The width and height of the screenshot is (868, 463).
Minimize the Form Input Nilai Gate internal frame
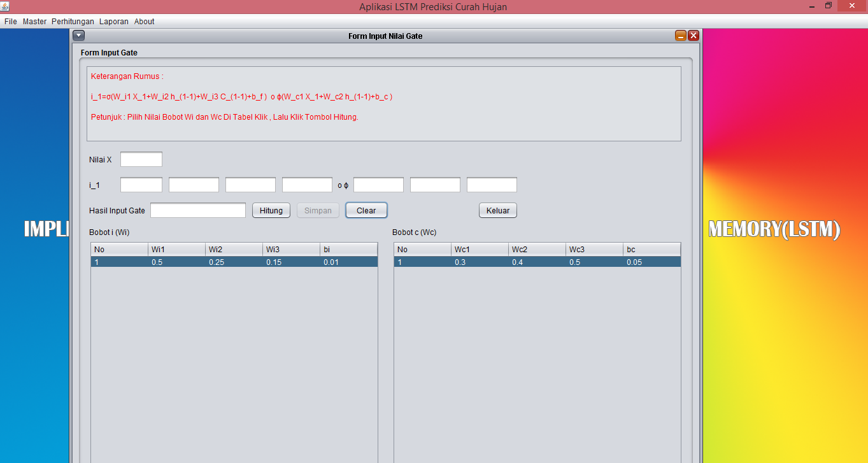(x=680, y=36)
